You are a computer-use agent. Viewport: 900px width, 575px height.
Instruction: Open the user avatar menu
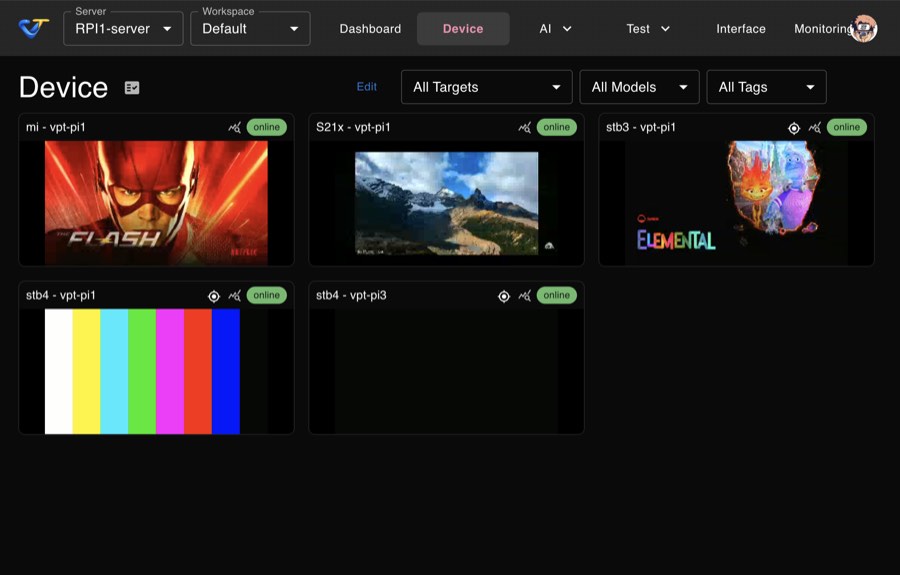pyautogui.click(x=863, y=28)
